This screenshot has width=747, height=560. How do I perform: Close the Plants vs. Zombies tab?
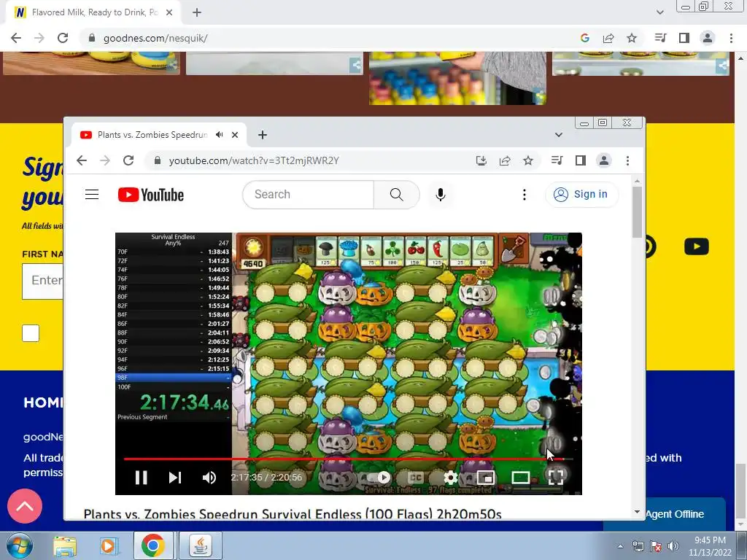click(235, 135)
